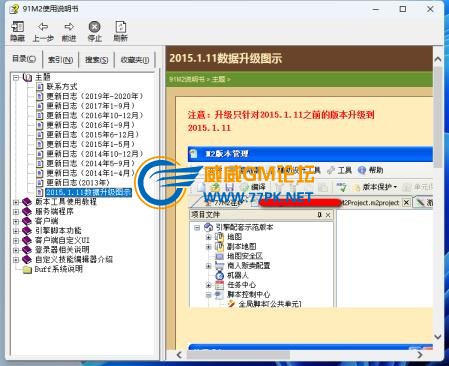Switch to the 索引(N) tab
Viewport: 449px width, 366px height.
point(60,60)
